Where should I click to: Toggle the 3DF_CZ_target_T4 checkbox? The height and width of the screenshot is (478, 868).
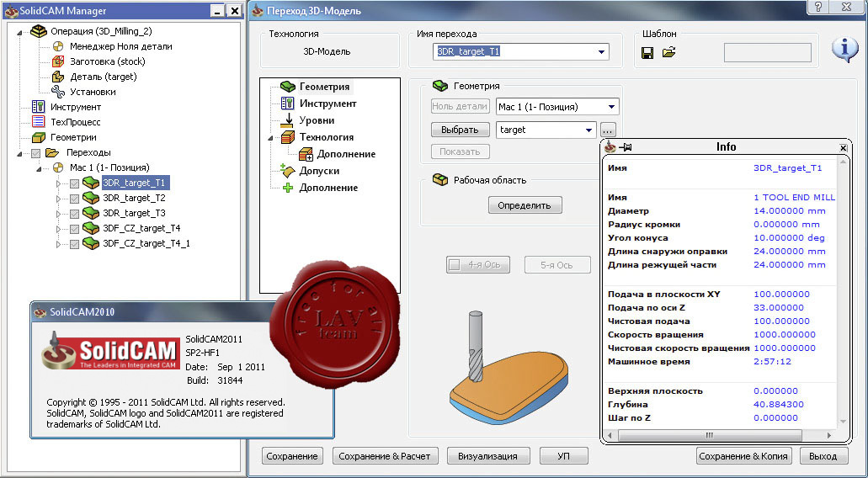coord(75,229)
